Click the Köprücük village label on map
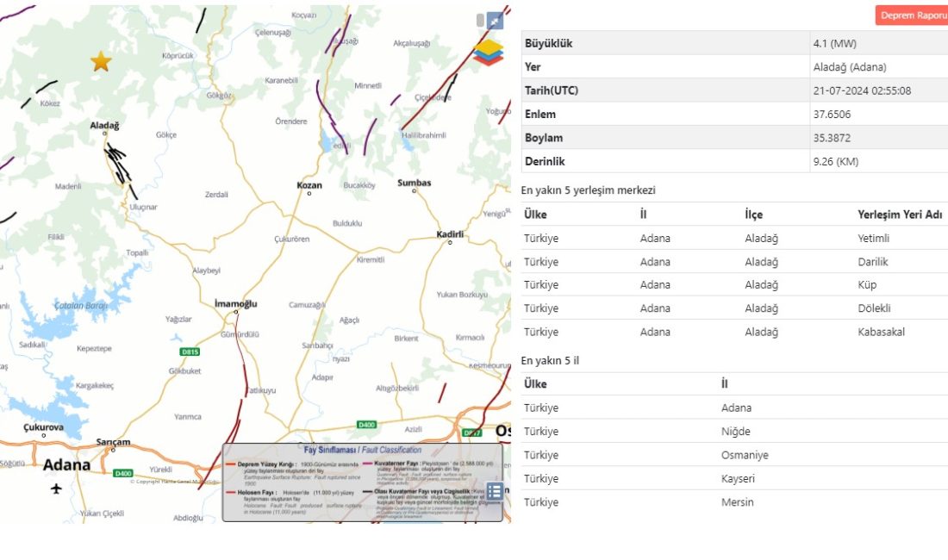This screenshot has height=560, width=948. click(178, 56)
